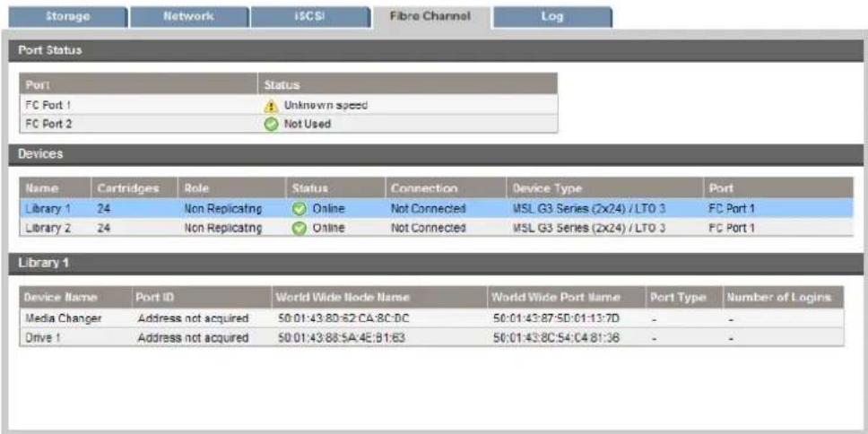Click Library 2 MSL G3 Series device type
The width and height of the screenshot is (868, 434).
589,228
